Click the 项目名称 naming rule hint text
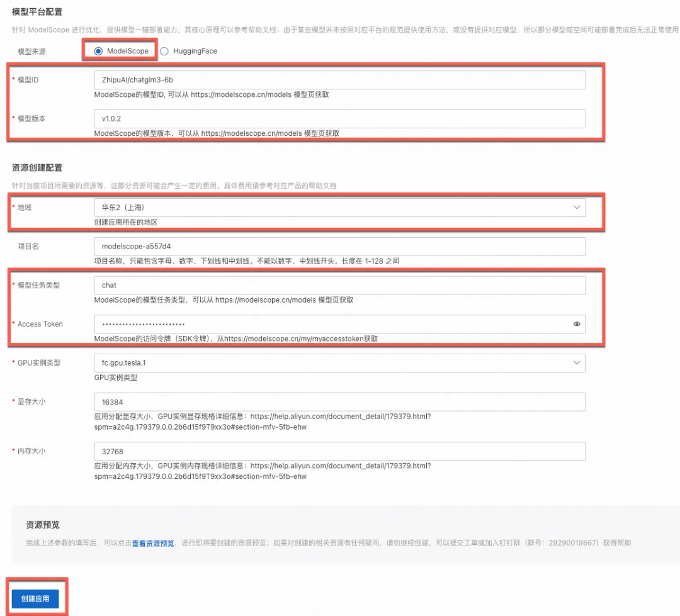Viewport: 680px width, 616px height. pyautogui.click(x=247, y=261)
